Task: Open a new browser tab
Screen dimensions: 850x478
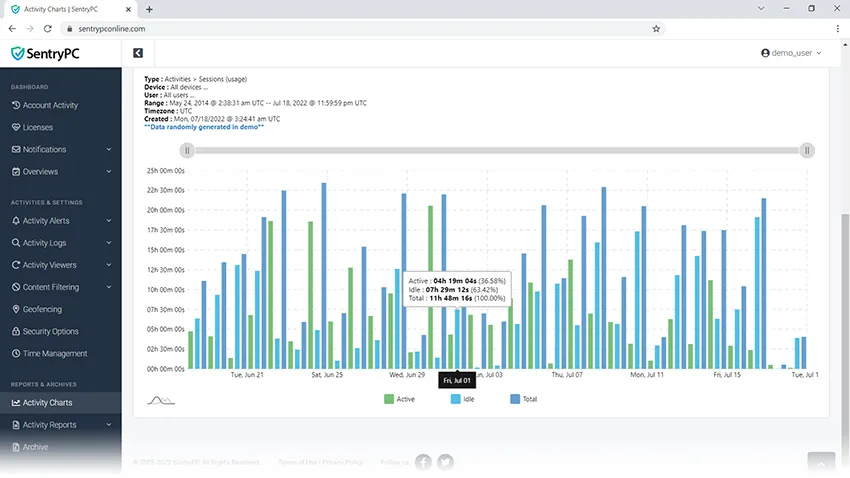Action: (x=149, y=9)
